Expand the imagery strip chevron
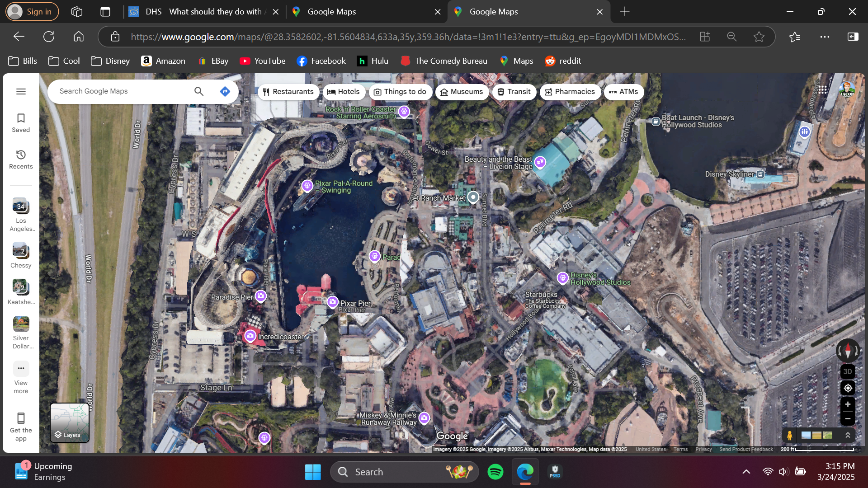This screenshot has width=868, height=488. coord(848,435)
